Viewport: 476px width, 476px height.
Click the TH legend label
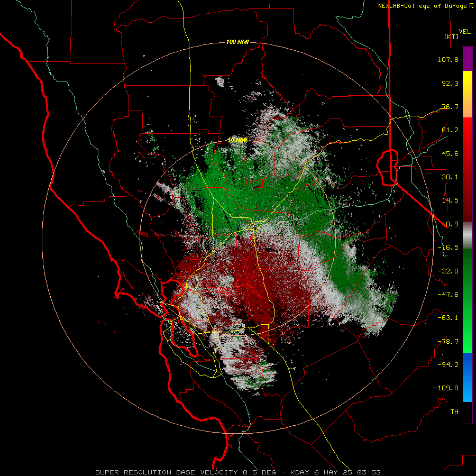(454, 412)
